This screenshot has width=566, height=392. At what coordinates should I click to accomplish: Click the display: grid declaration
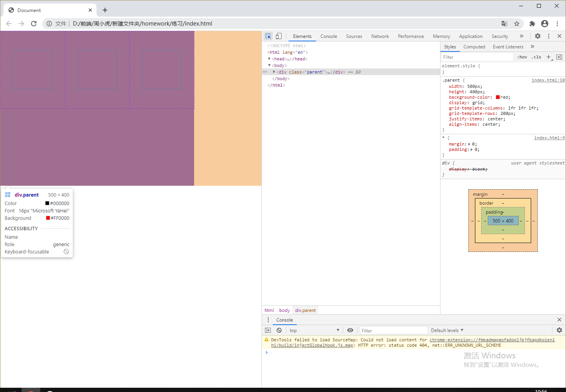[x=467, y=103]
